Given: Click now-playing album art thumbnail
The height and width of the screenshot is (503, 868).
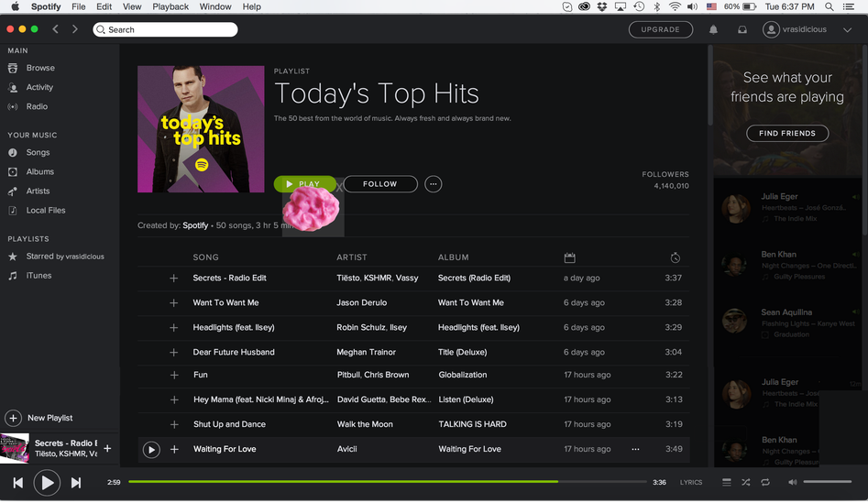Looking at the screenshot, I should pyautogui.click(x=15, y=448).
